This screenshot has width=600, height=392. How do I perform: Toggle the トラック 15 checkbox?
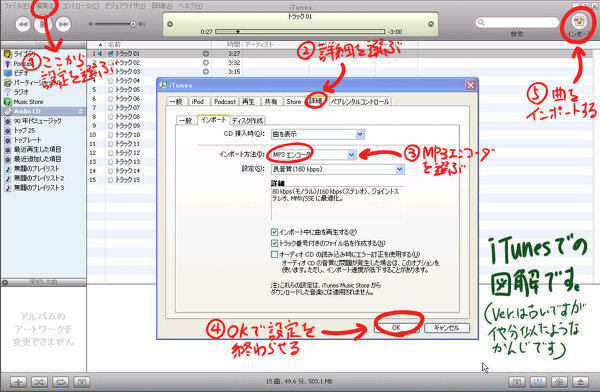(x=110, y=180)
